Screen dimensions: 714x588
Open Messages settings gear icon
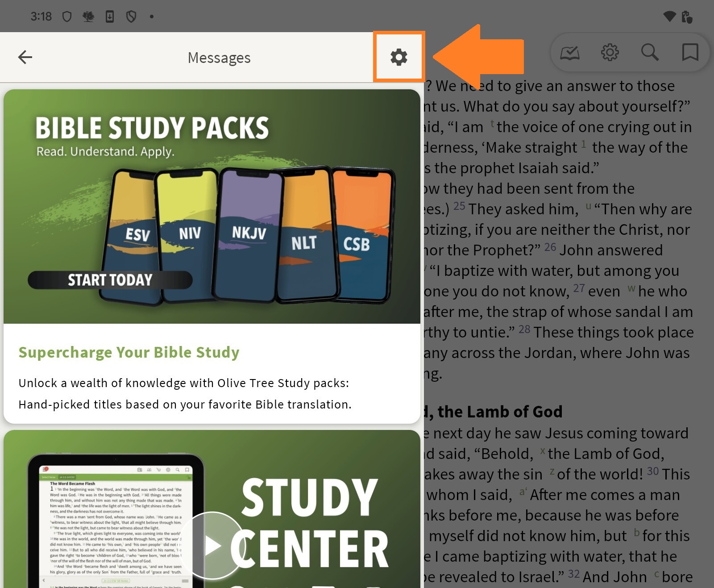399,57
